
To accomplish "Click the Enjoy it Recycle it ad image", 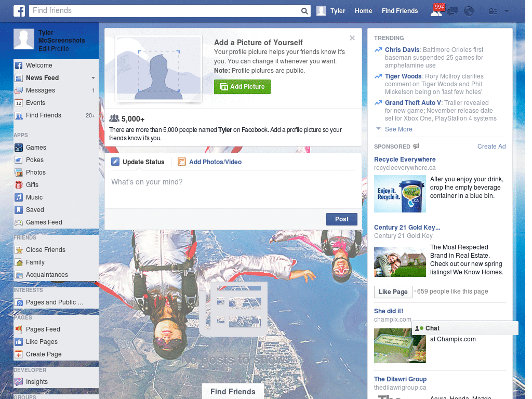I will (400, 194).
